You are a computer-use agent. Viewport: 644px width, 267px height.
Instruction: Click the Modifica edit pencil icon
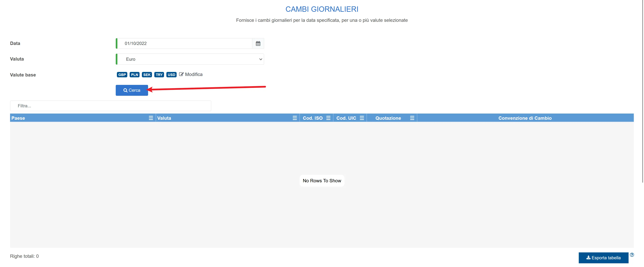pos(181,74)
